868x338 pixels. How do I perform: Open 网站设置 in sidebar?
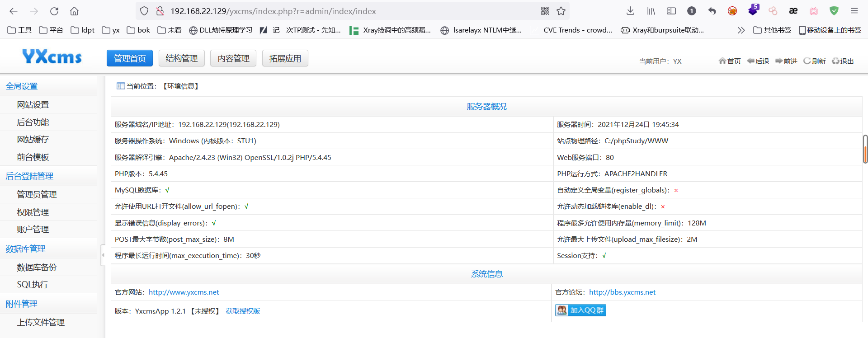click(x=33, y=105)
